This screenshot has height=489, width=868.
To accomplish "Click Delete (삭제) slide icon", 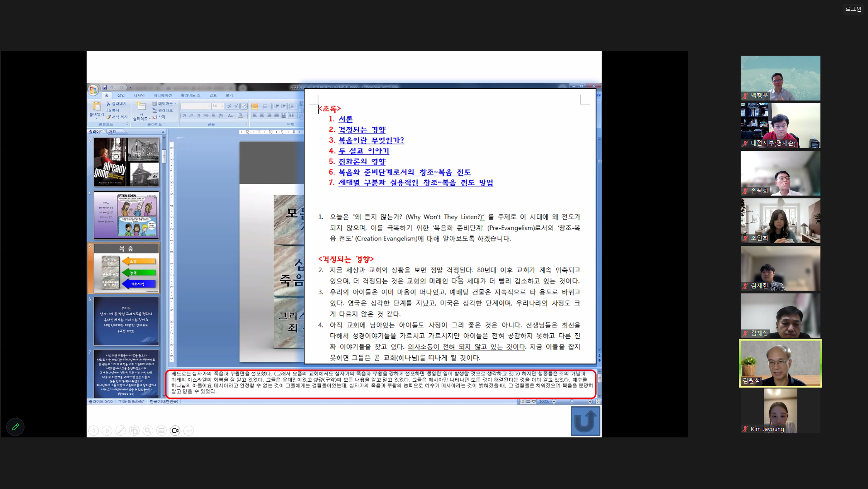I will click(155, 117).
